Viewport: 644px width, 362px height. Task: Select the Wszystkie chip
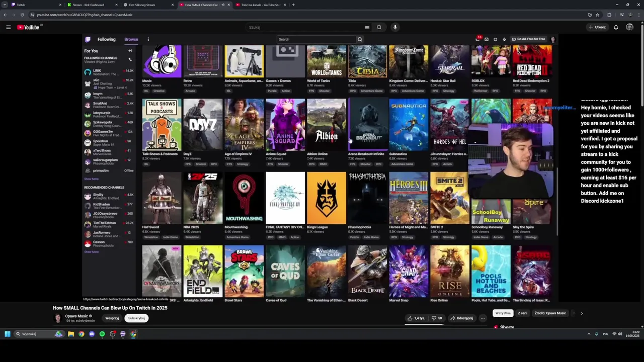(x=503, y=313)
